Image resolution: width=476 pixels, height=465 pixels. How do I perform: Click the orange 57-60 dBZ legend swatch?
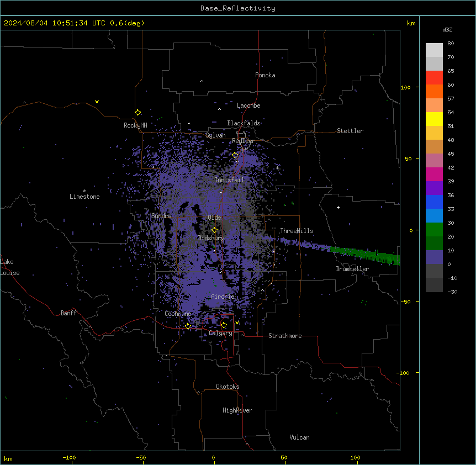pyautogui.click(x=434, y=91)
